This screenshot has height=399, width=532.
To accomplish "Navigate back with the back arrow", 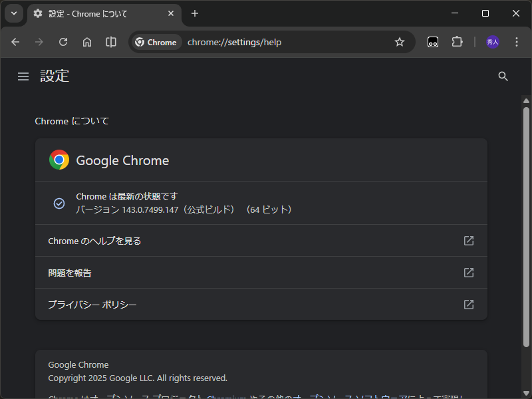I will [15, 42].
